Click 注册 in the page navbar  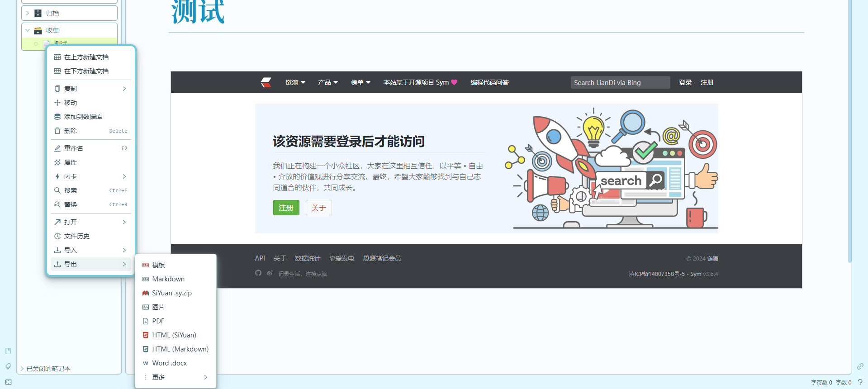pyautogui.click(x=707, y=82)
